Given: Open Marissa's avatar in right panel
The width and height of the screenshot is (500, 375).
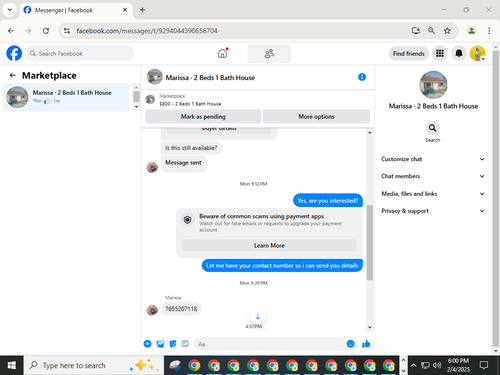Looking at the screenshot, I should 433,84.
